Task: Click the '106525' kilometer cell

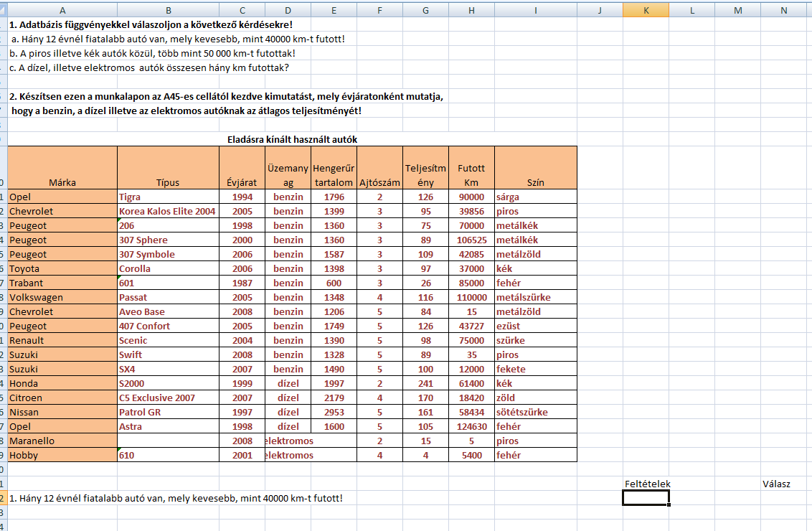Action: point(471,240)
